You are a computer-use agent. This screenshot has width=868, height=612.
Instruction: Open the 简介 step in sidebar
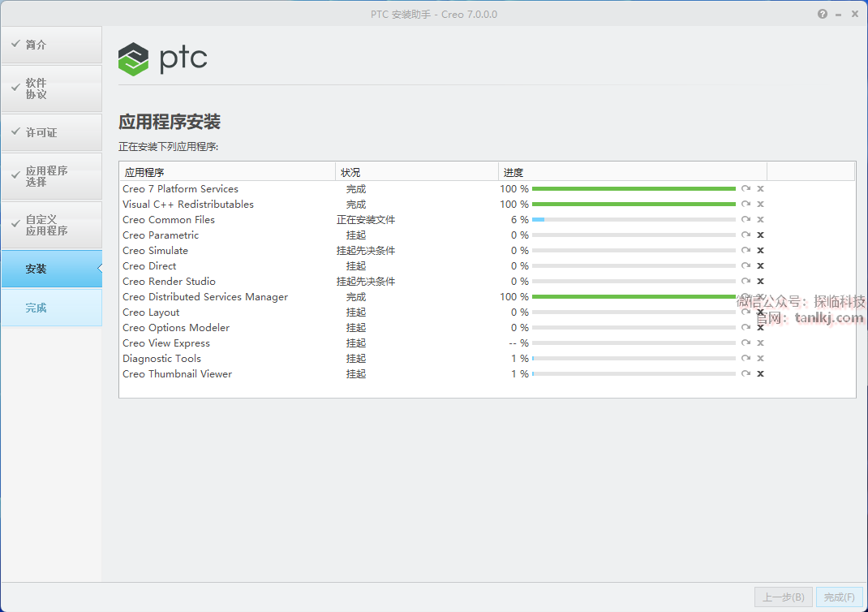[51, 45]
